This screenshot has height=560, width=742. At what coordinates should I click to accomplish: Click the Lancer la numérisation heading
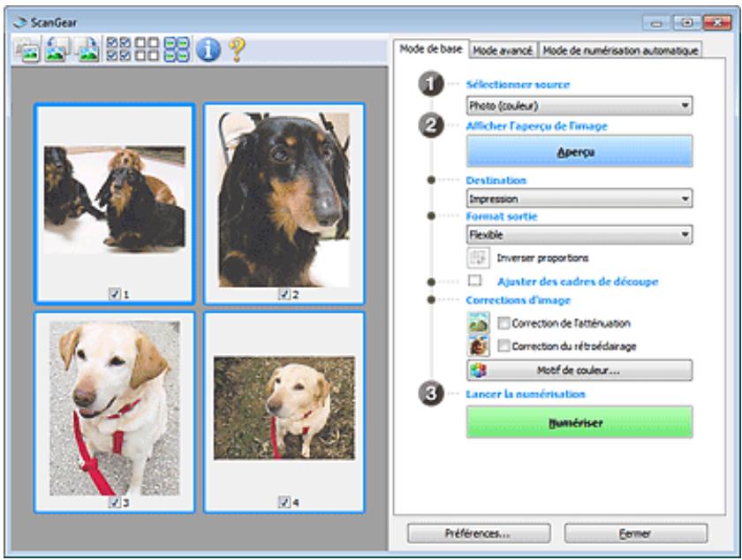coord(526,394)
